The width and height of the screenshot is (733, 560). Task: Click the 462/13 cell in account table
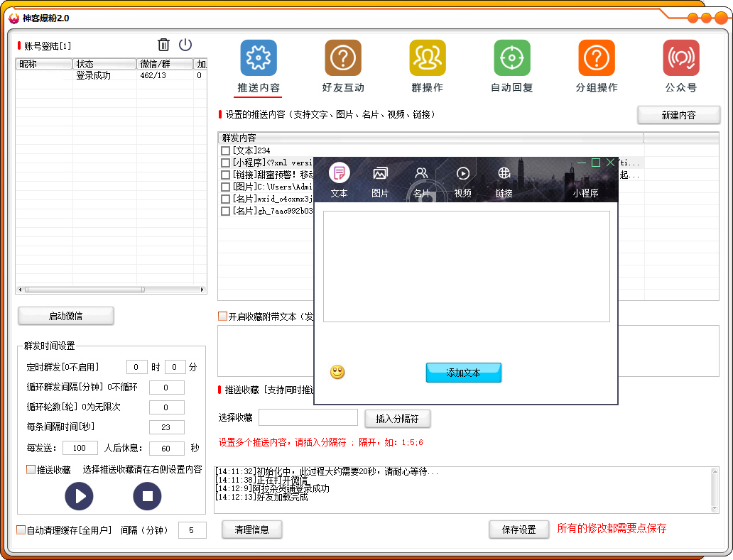[x=153, y=75]
